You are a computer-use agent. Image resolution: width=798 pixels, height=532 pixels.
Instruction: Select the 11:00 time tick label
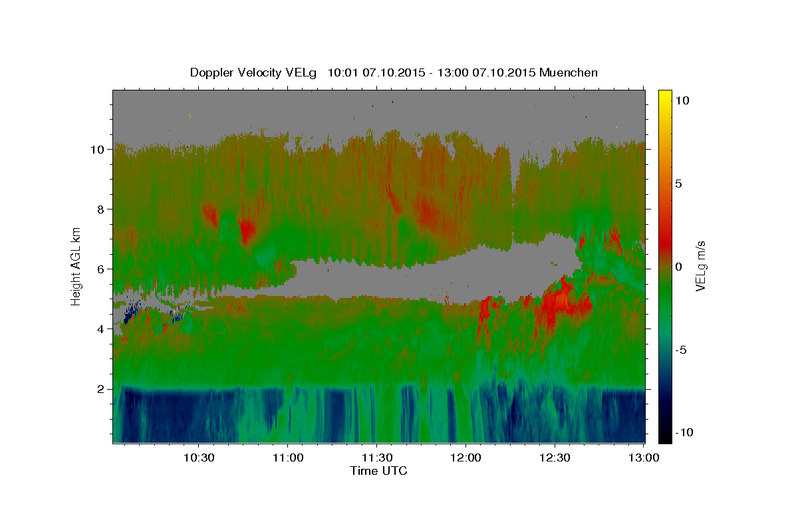click(287, 458)
